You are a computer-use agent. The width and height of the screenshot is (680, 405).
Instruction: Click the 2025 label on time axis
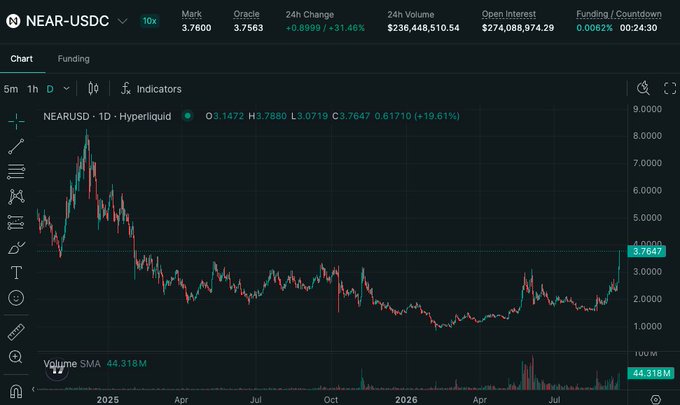click(x=108, y=399)
